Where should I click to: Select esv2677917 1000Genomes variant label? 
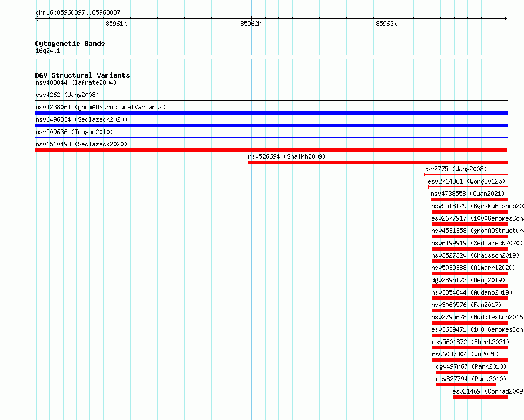point(477,218)
